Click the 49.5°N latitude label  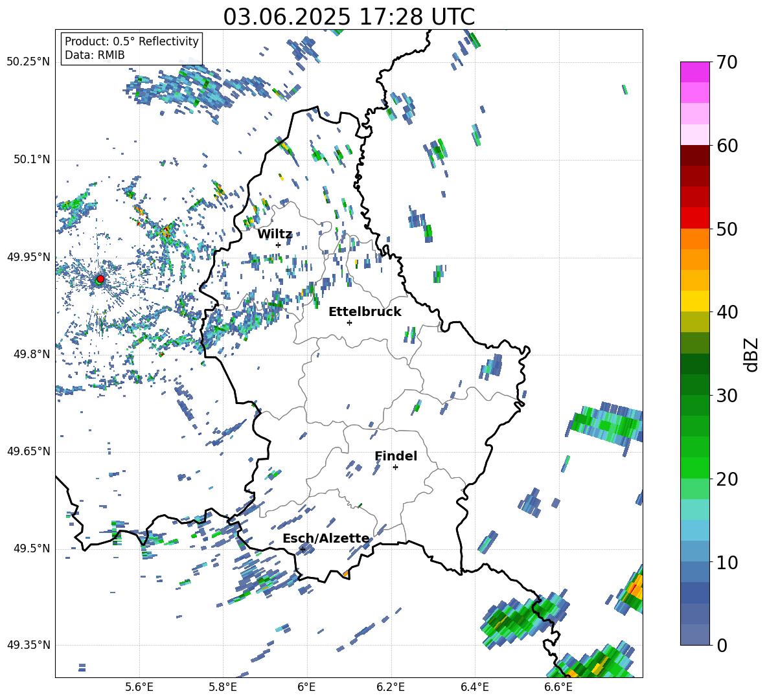point(32,548)
